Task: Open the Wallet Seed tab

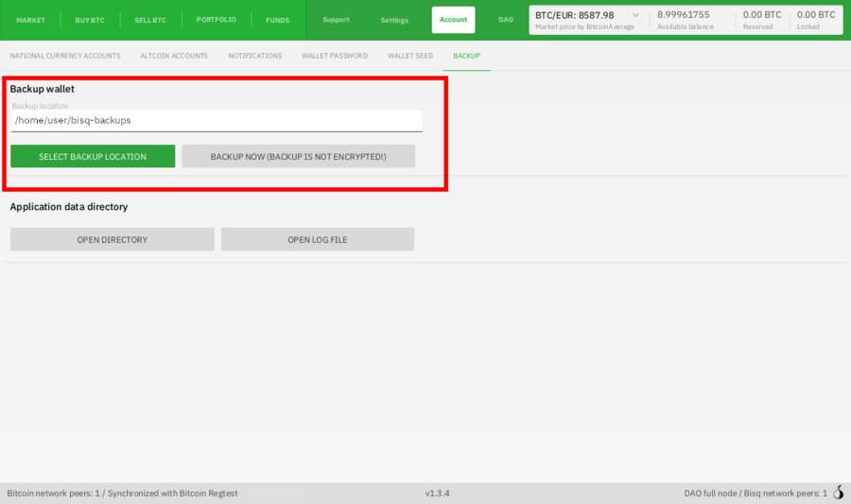Action: [x=410, y=56]
